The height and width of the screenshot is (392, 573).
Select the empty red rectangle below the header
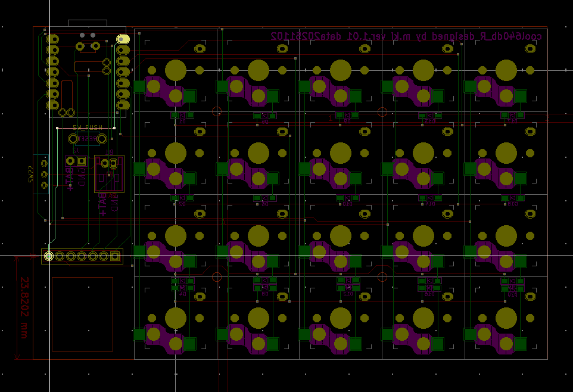coord(82,313)
